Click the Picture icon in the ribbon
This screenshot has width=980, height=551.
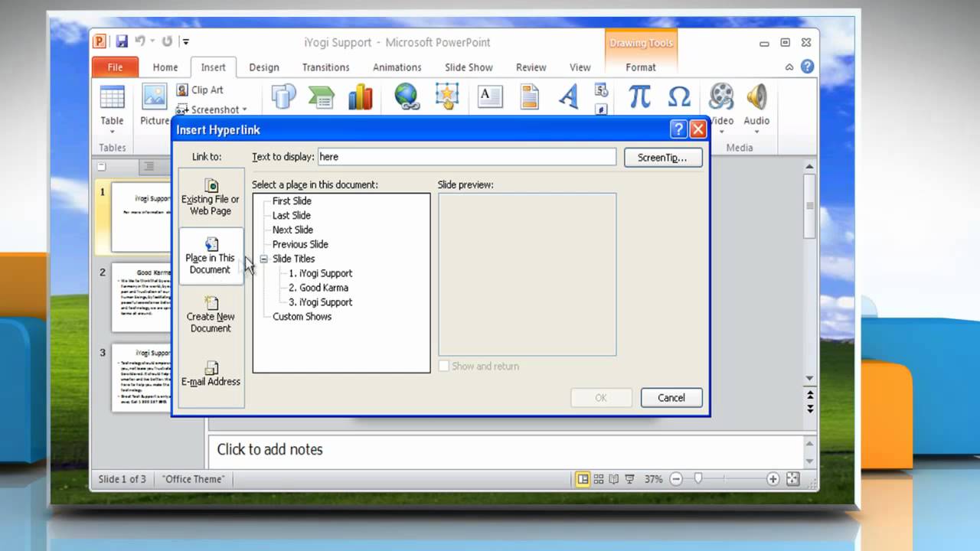point(155,97)
